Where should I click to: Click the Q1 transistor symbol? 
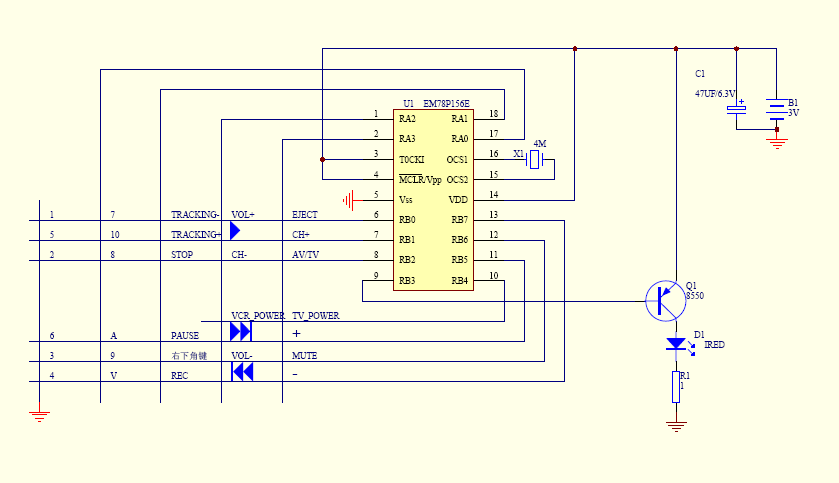pos(666,301)
